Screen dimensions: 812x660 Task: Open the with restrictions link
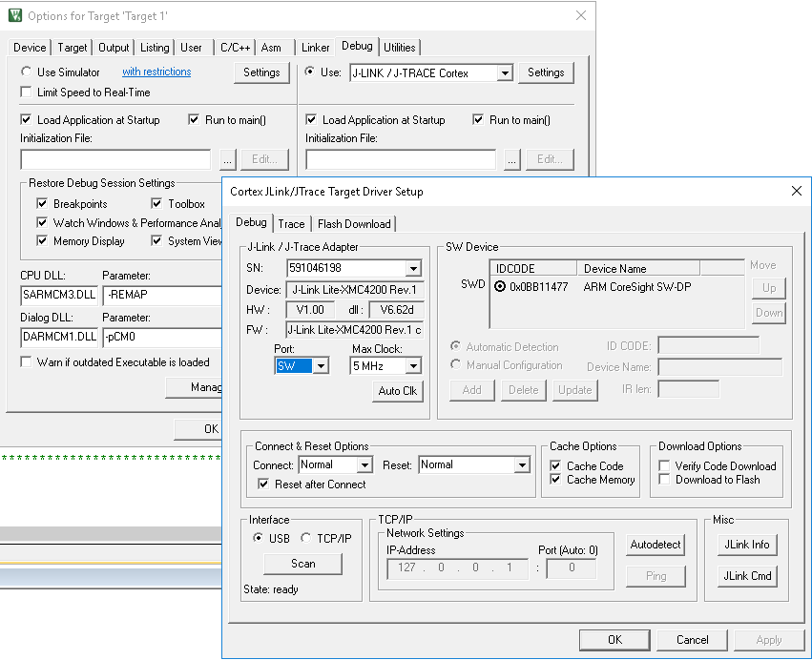156,72
